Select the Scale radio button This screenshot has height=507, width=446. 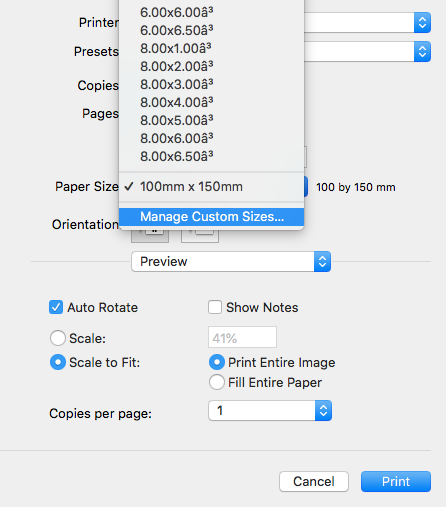point(58,338)
